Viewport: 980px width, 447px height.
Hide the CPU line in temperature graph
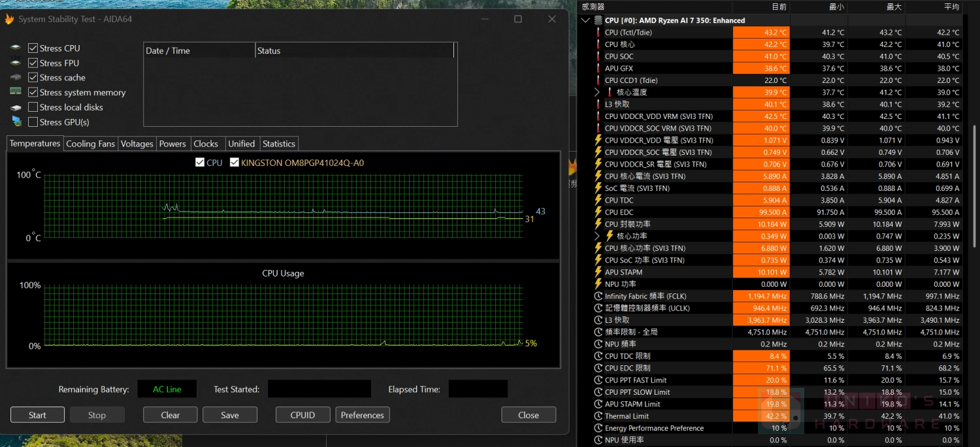point(200,163)
